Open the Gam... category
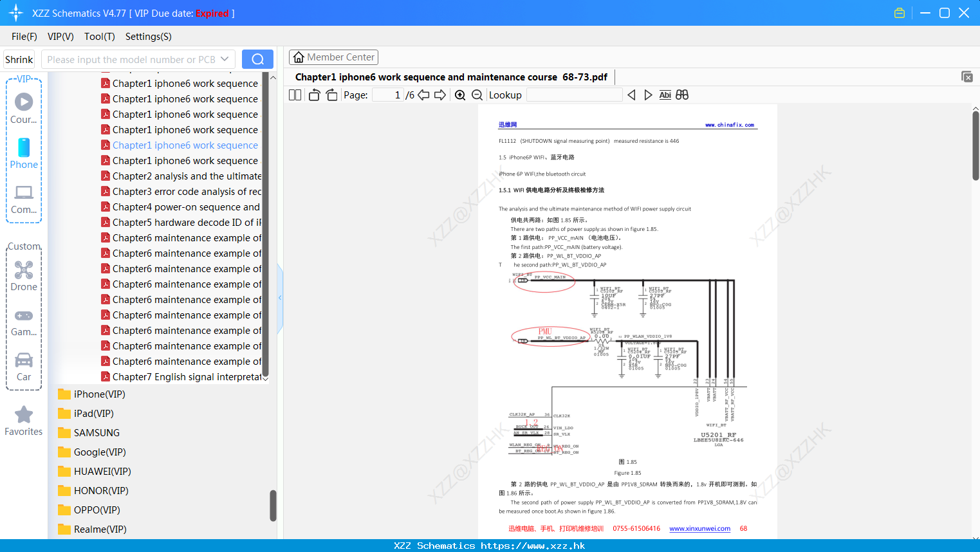The width and height of the screenshot is (980, 552). 24,322
